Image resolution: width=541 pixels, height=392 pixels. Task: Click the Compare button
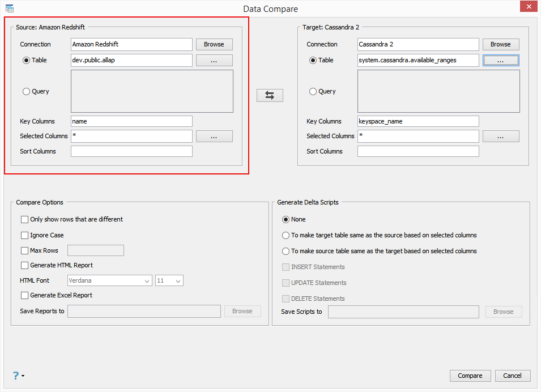coord(470,376)
